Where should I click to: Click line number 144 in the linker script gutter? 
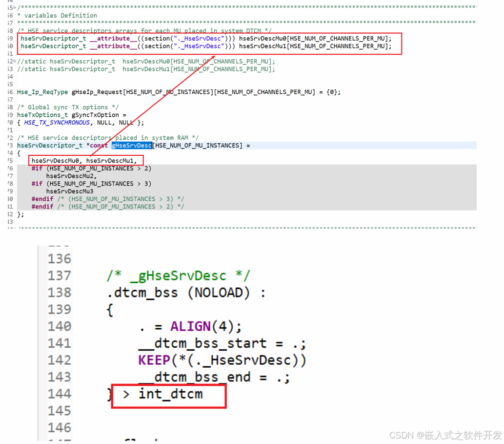(59, 394)
